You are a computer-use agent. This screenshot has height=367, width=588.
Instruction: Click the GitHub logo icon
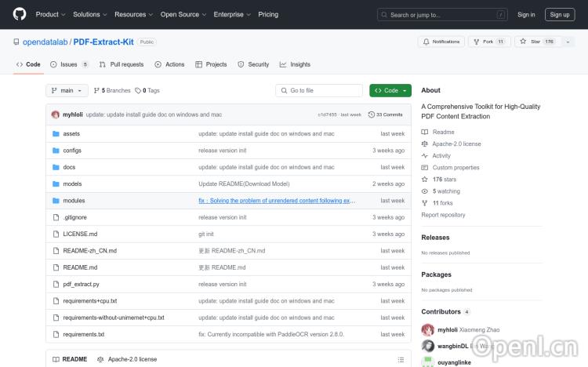pyautogui.click(x=20, y=14)
